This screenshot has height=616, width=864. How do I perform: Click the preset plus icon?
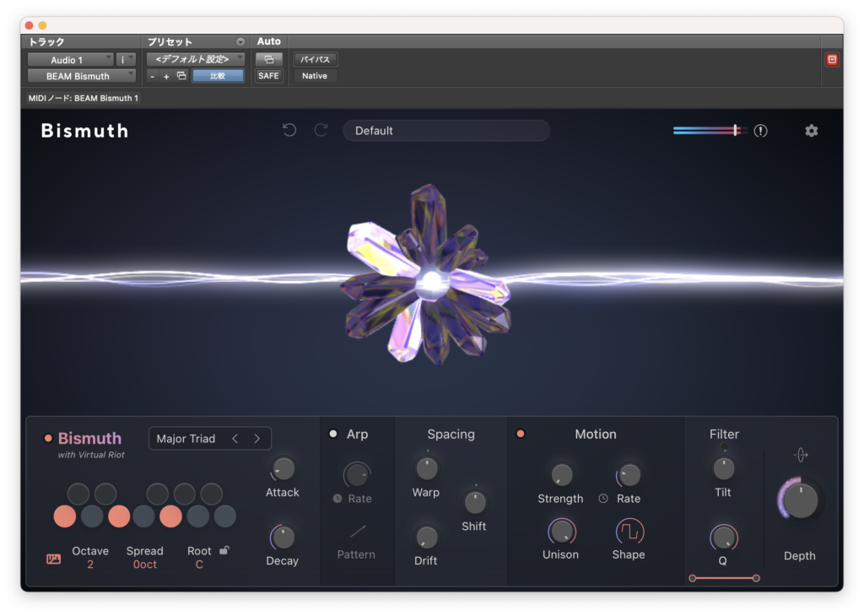click(x=166, y=76)
